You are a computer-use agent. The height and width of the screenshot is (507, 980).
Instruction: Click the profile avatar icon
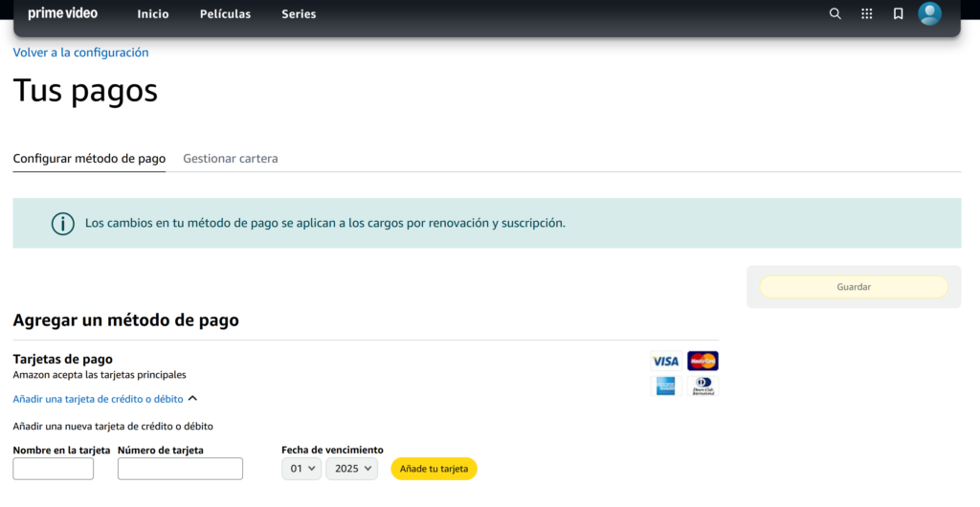(x=929, y=13)
